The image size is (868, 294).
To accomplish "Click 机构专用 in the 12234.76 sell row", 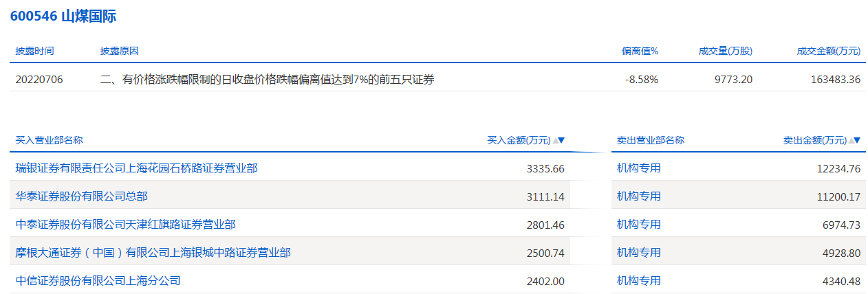I will point(638,168).
